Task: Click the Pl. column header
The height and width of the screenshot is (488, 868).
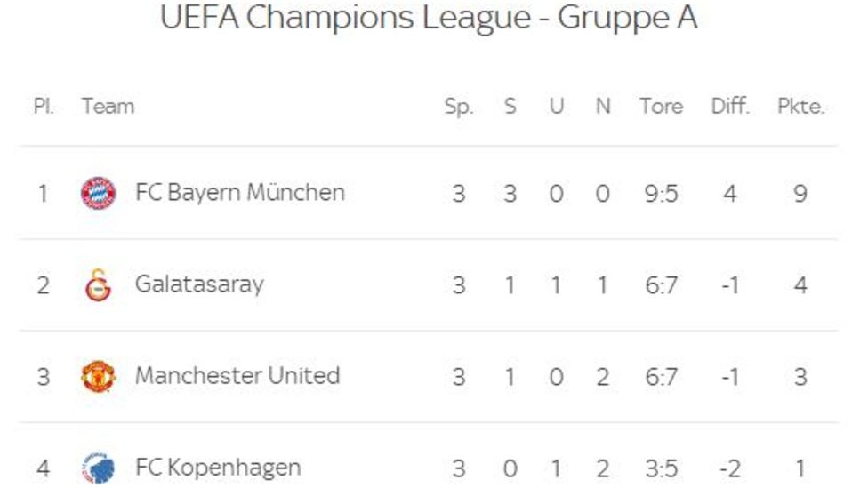Action: [44, 106]
